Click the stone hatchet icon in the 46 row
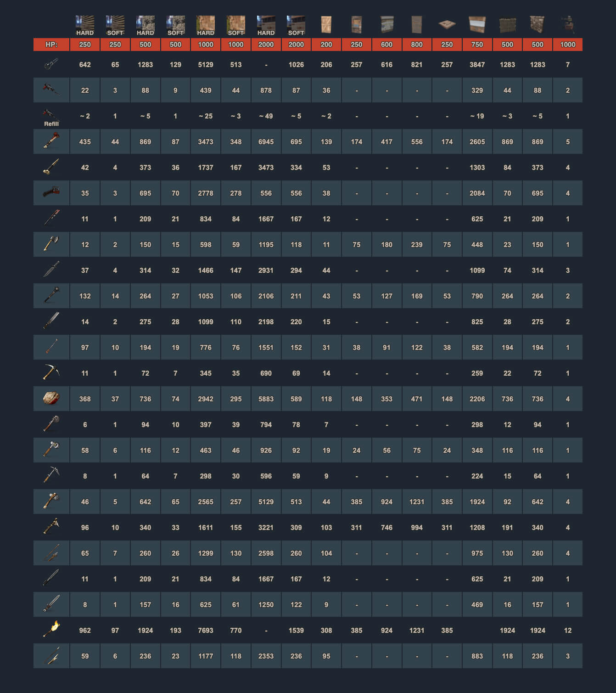The height and width of the screenshot is (693, 616). point(51,501)
